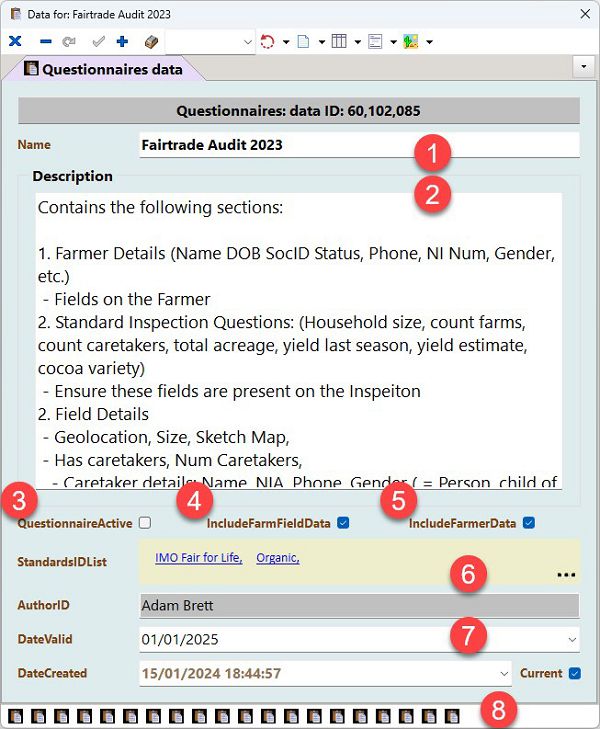Open the IMO Fair for Life link
The height and width of the screenshot is (729, 600).
(198, 557)
